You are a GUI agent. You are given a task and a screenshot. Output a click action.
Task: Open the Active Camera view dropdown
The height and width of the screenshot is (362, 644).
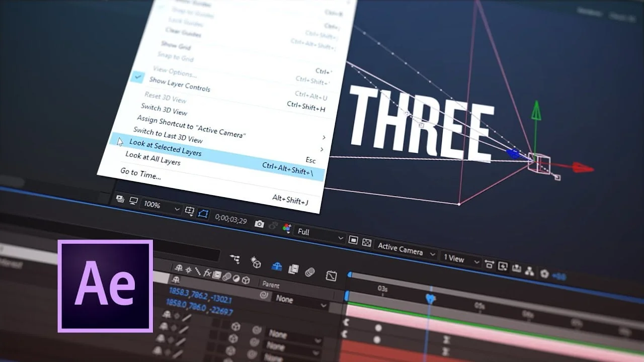[x=406, y=249]
